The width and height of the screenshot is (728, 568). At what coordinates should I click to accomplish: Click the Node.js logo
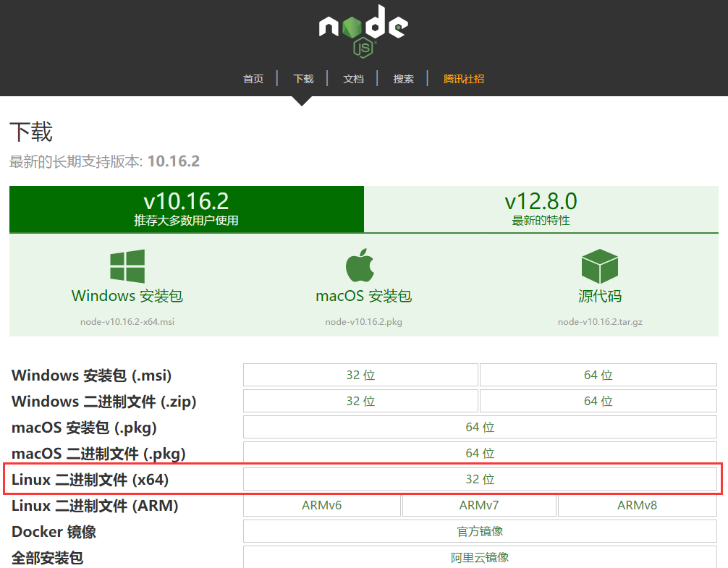coord(363,31)
